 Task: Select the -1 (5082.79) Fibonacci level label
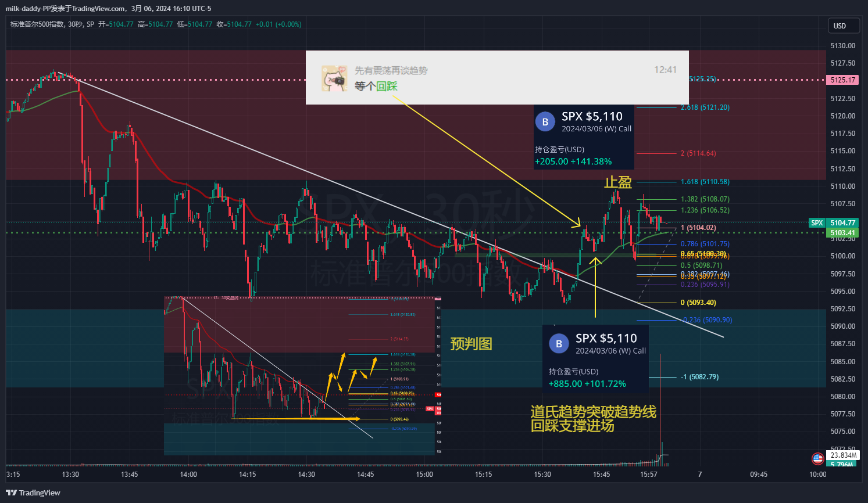(699, 377)
